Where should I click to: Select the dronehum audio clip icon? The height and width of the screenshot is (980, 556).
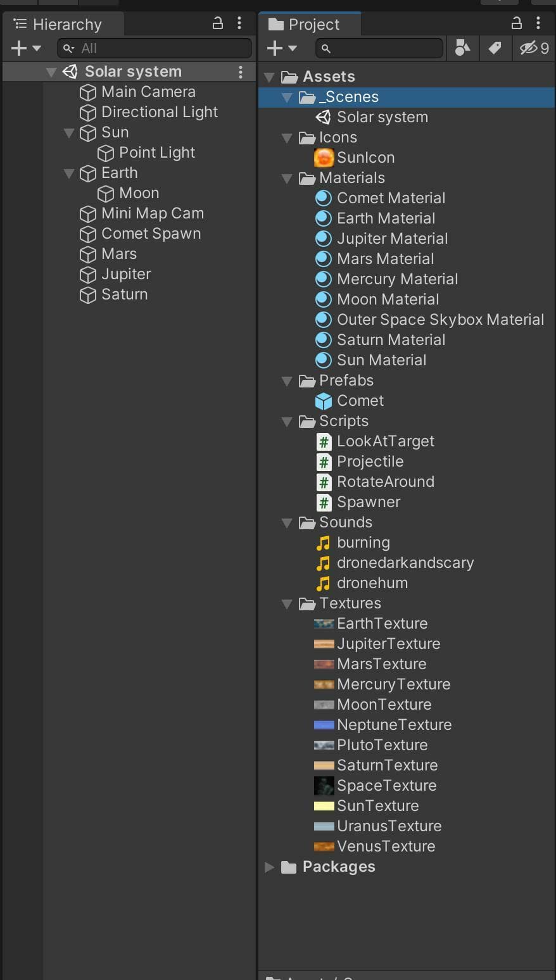pos(324,584)
